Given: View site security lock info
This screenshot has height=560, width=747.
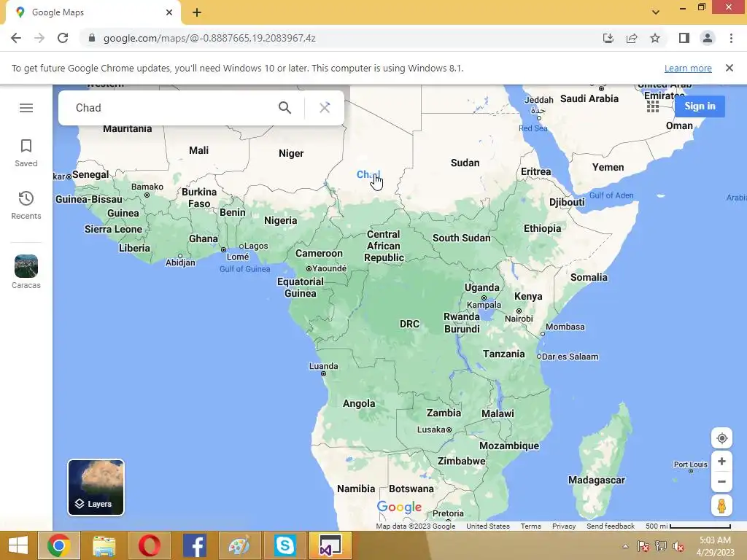Looking at the screenshot, I should coord(92,38).
